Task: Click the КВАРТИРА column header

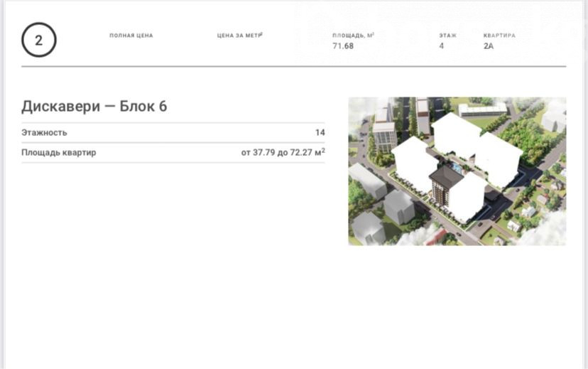Action: click(x=499, y=36)
